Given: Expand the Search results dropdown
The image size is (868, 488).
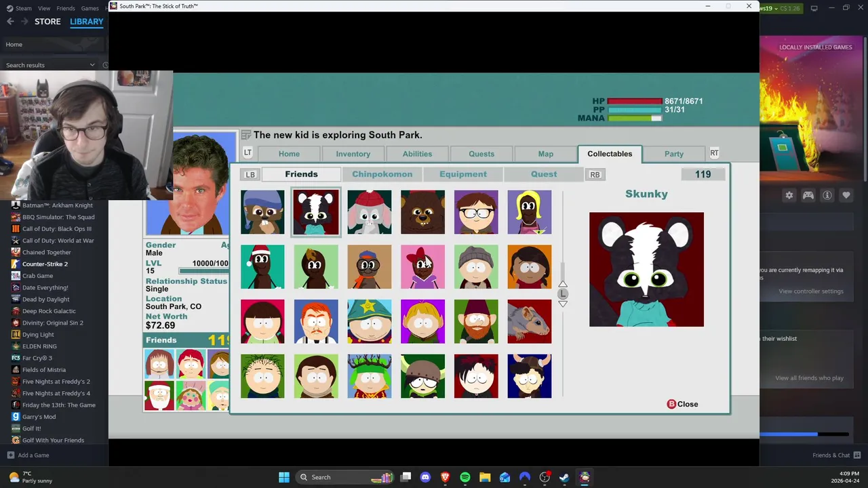Looking at the screenshot, I should click(x=92, y=65).
